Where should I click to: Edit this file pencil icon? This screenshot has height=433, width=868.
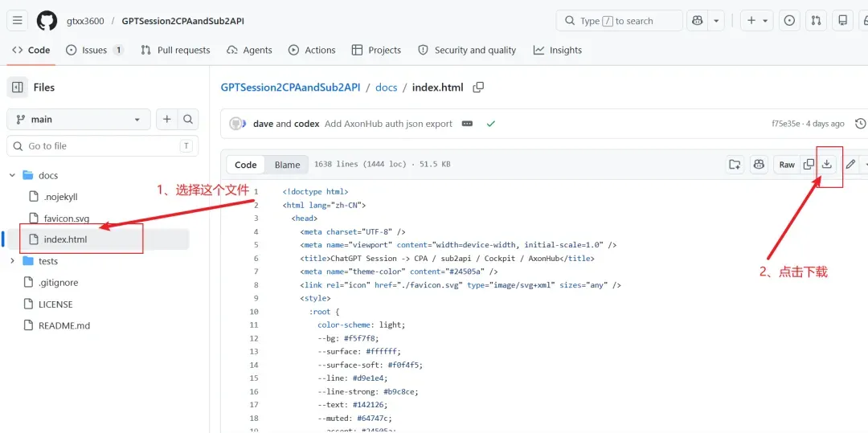850,164
